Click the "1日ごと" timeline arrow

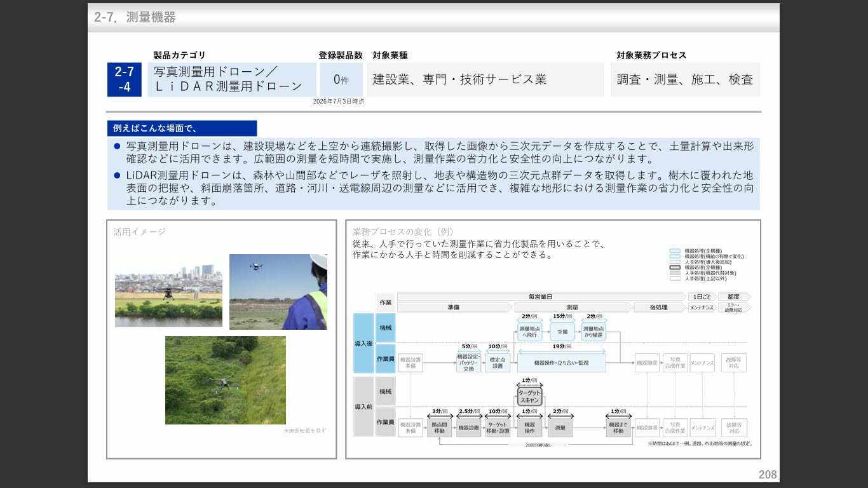pyautogui.click(x=702, y=297)
